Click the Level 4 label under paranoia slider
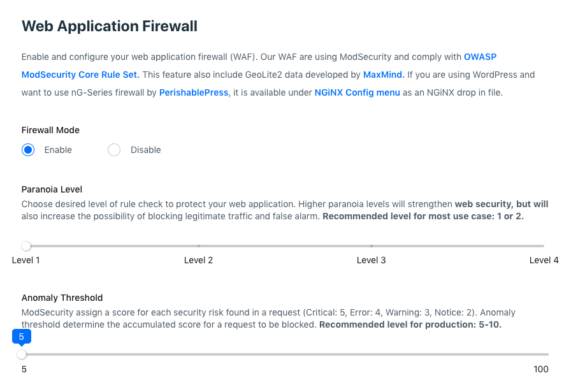Viewport: 571px width, 392px height. point(544,260)
